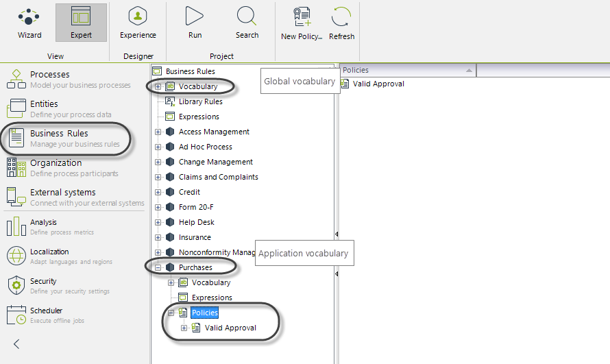Select Expressions under Purchases
Image resolution: width=610 pixels, height=364 pixels.
[212, 298]
